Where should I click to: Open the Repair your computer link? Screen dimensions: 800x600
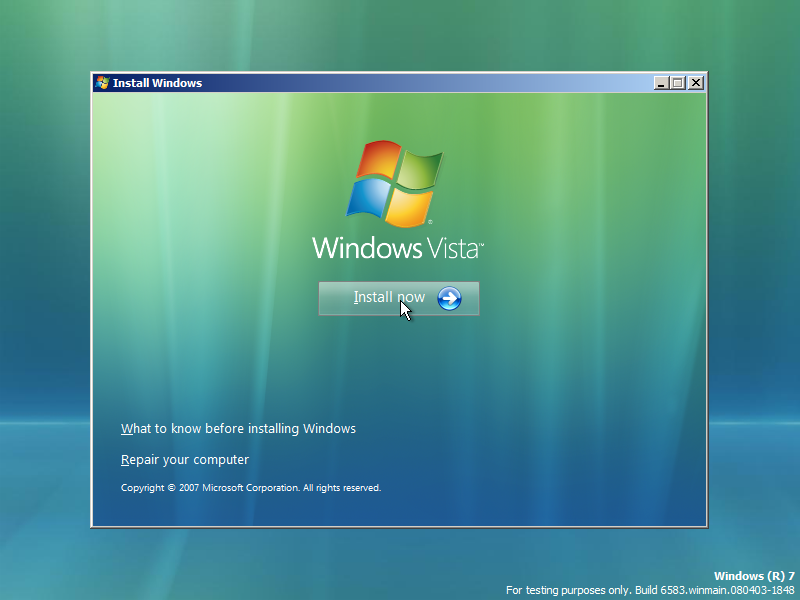click(x=185, y=460)
